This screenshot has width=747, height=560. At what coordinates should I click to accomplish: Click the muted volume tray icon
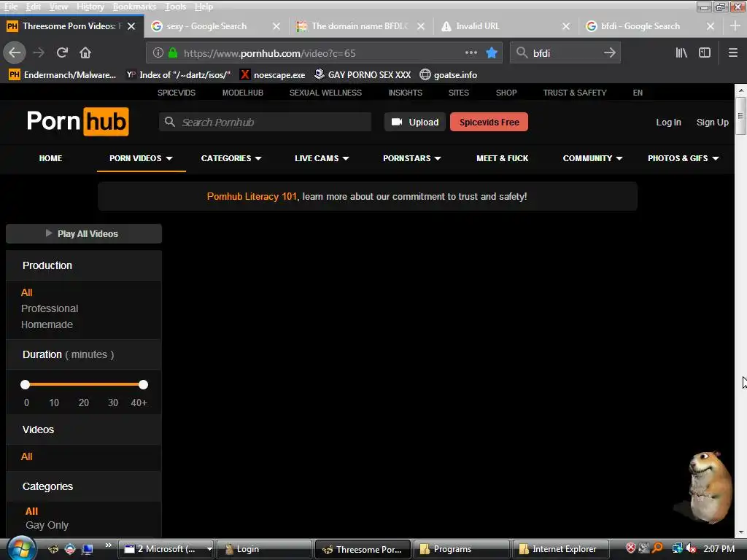692,548
